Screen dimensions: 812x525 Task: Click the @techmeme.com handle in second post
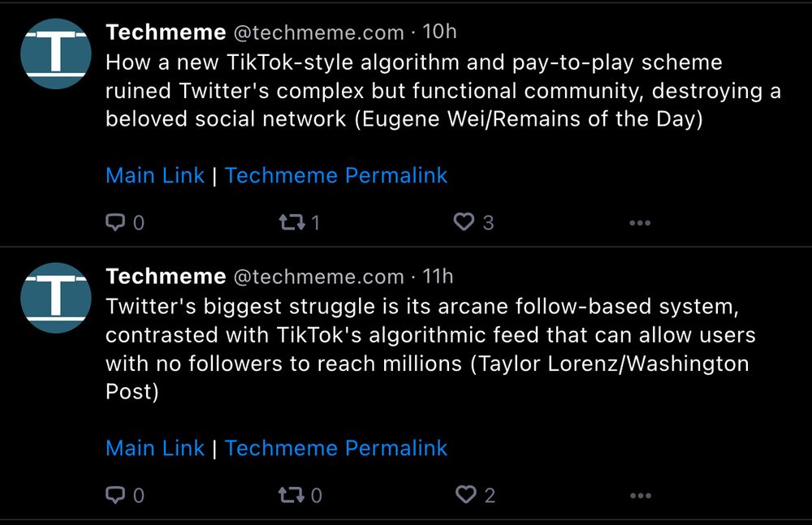[318, 277]
